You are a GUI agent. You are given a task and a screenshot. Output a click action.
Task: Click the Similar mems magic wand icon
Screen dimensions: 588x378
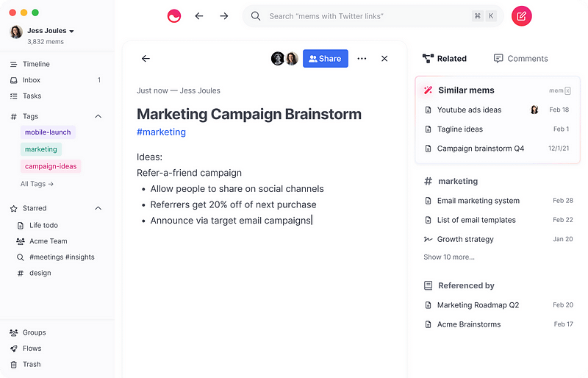click(x=428, y=90)
